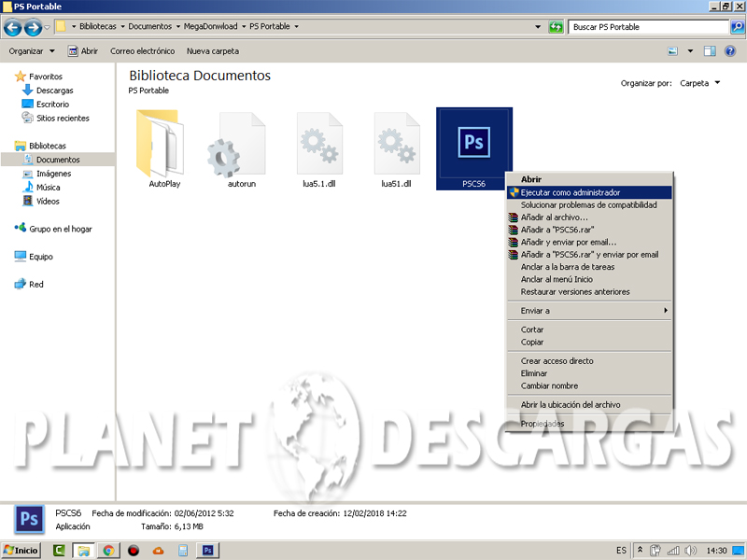
Task: Click the Abrir toolbar button
Action: pos(83,51)
